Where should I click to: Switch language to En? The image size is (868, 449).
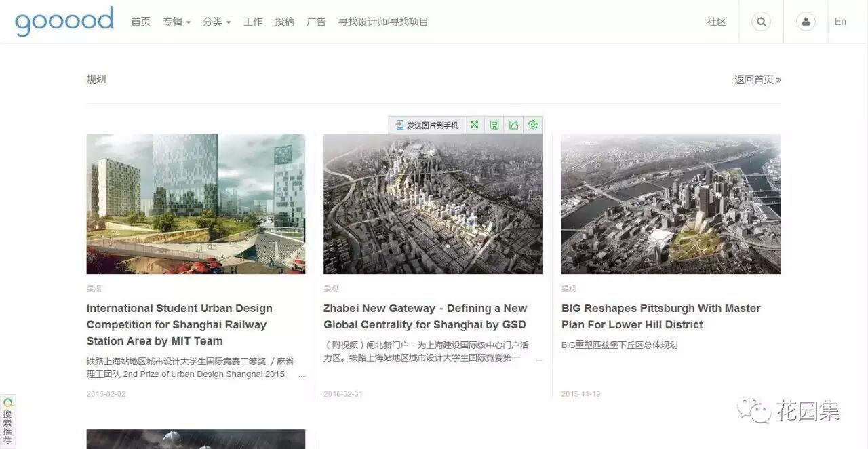pyautogui.click(x=840, y=22)
